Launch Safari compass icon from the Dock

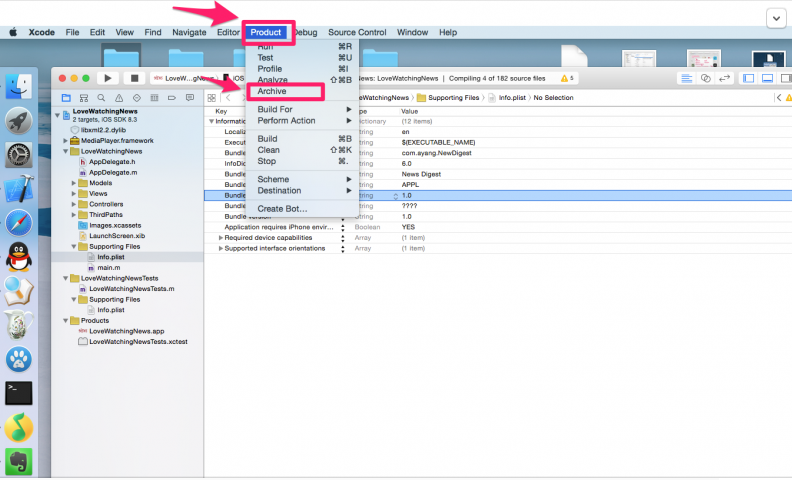pos(19,223)
